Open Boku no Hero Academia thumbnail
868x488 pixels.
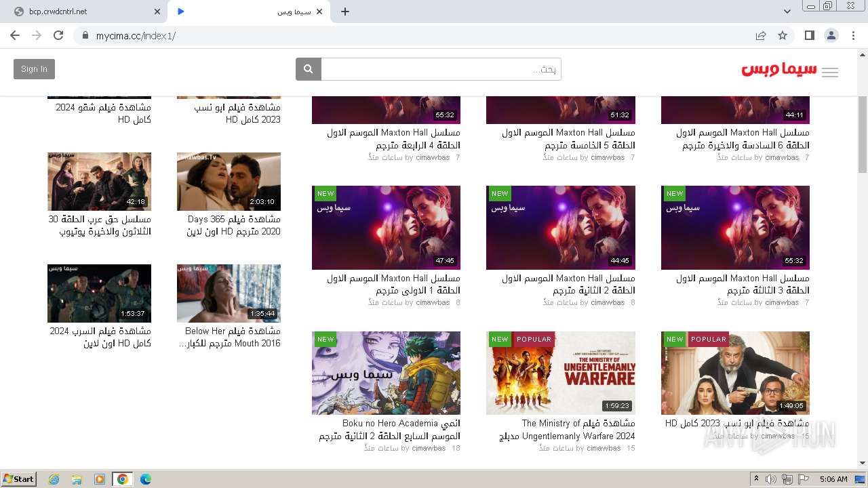386,373
